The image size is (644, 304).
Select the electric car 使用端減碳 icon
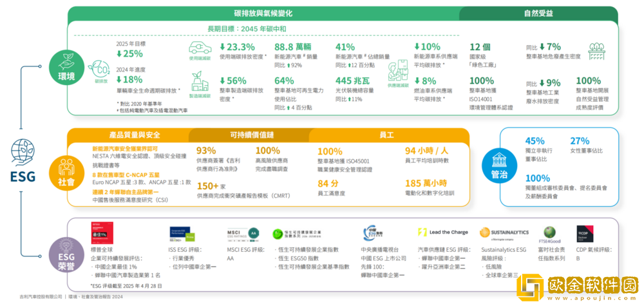[x=200, y=48]
